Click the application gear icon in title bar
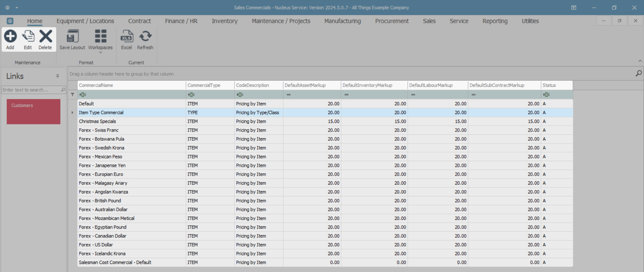Screen dimensions: 644x272 tap(7, 7)
